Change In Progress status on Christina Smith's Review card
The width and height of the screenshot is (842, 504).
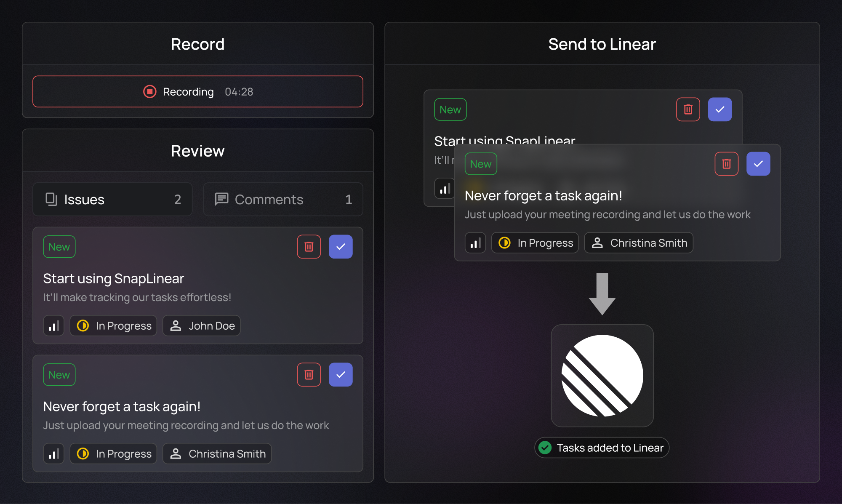click(x=113, y=454)
